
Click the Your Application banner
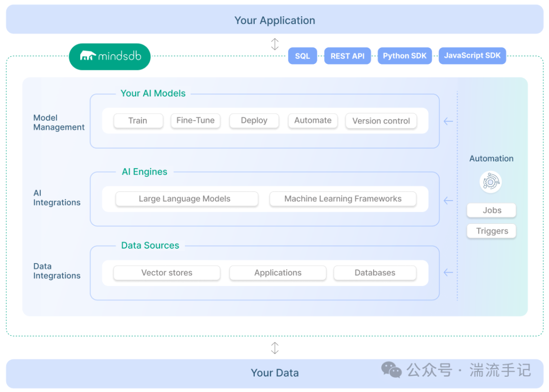click(275, 20)
